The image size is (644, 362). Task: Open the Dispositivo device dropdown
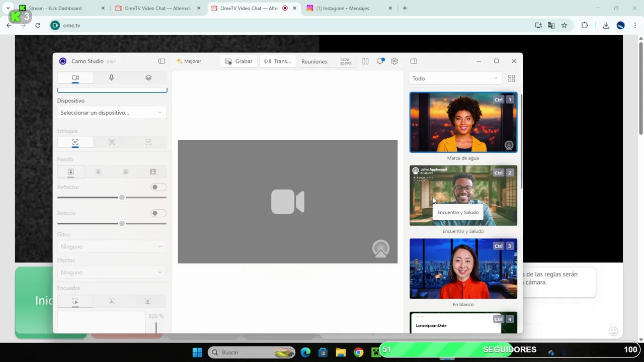(x=112, y=113)
